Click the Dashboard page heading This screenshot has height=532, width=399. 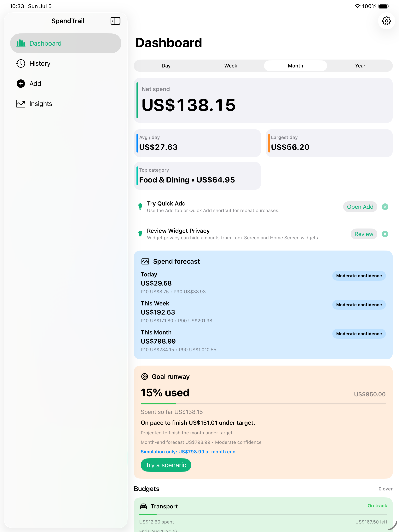(x=169, y=43)
